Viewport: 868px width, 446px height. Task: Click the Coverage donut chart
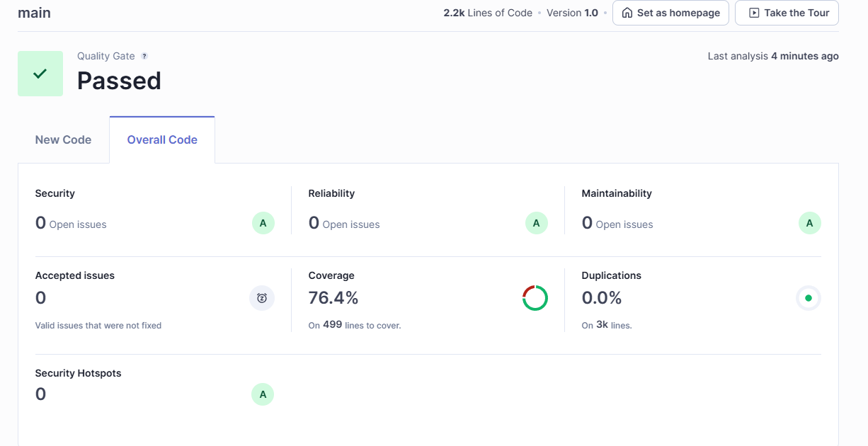[x=535, y=298]
